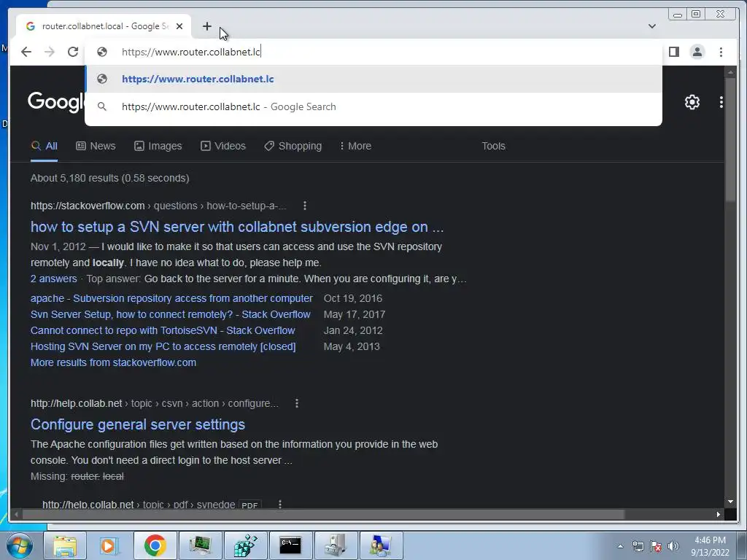Image resolution: width=747 pixels, height=560 pixels.
Task: Click the horizontal scrollbar right arrow
Action: pyautogui.click(x=719, y=514)
